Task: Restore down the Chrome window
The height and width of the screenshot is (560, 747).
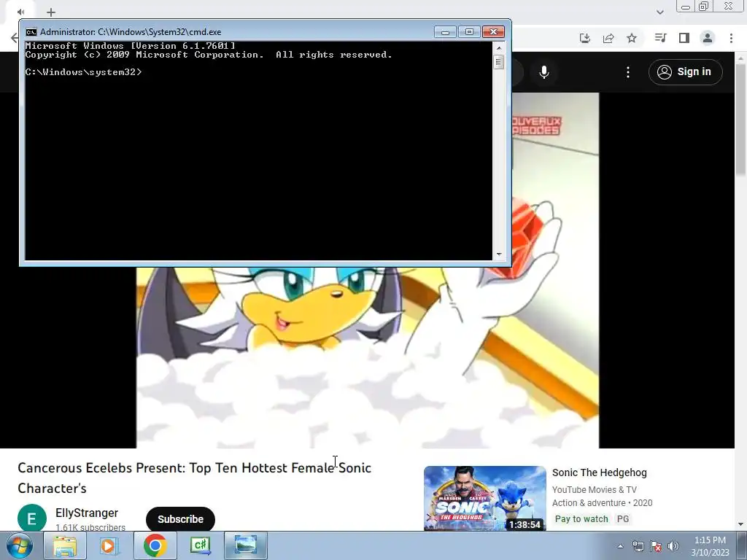Action: (704, 6)
